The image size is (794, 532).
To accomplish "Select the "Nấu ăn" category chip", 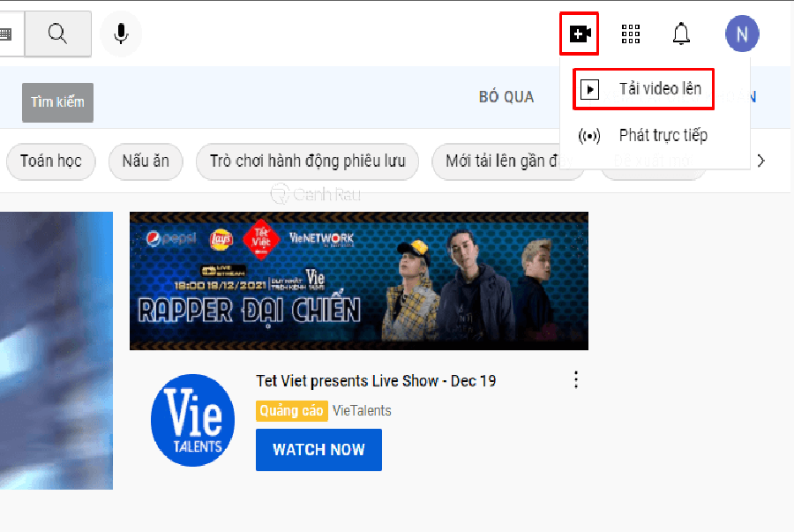I will [146, 161].
